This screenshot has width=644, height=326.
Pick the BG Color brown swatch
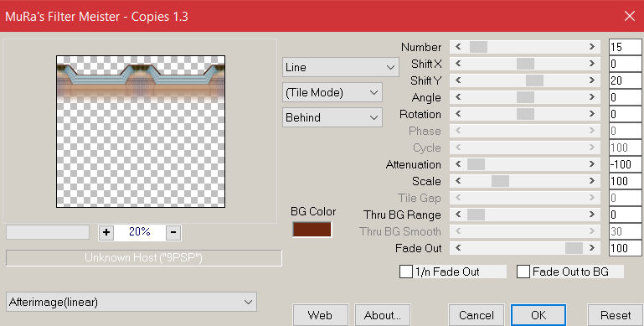pos(312,230)
